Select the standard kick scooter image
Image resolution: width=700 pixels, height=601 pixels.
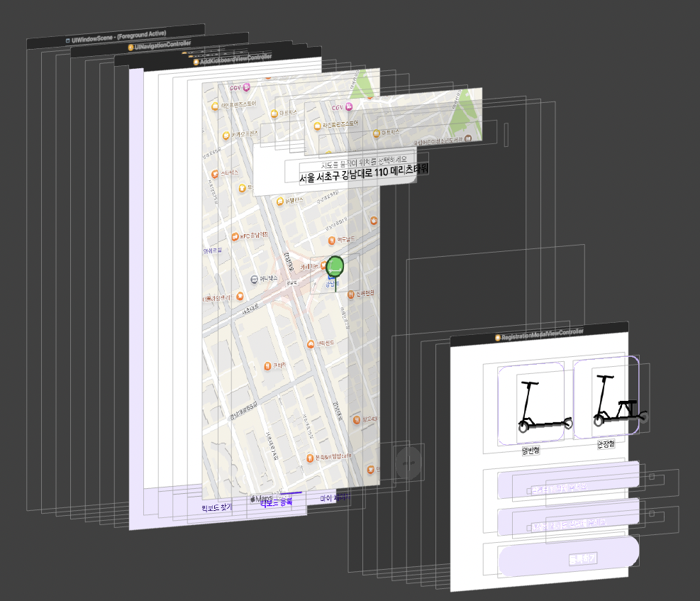point(545,405)
